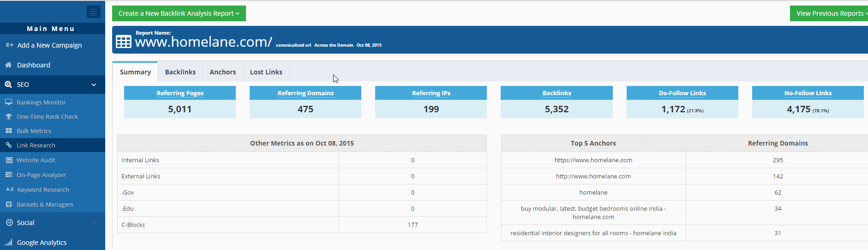Click the 295 referring domains cell

click(778, 160)
